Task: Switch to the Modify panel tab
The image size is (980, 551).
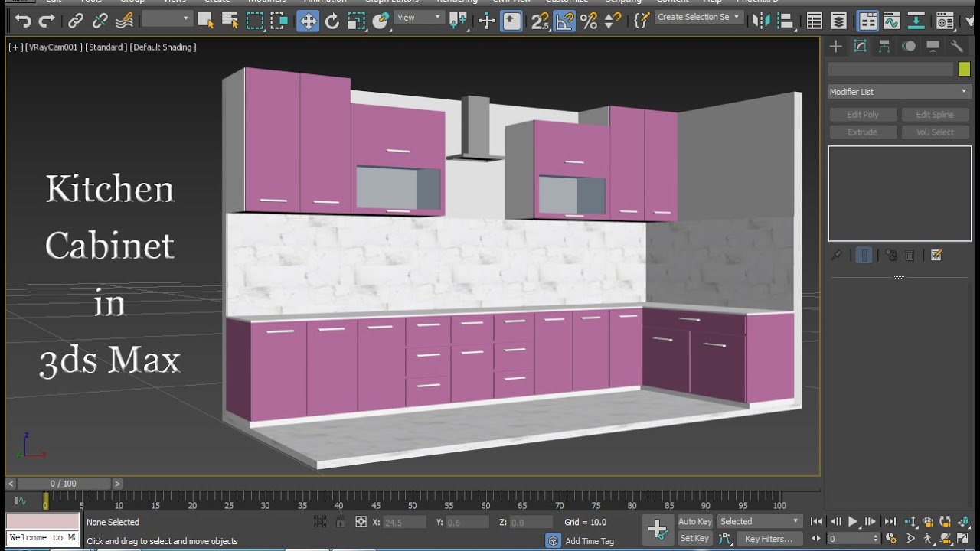Action: pyautogui.click(x=860, y=47)
